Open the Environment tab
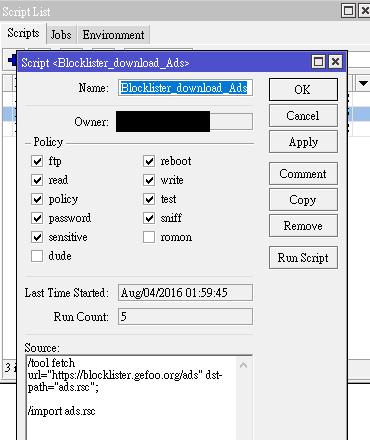 (113, 35)
